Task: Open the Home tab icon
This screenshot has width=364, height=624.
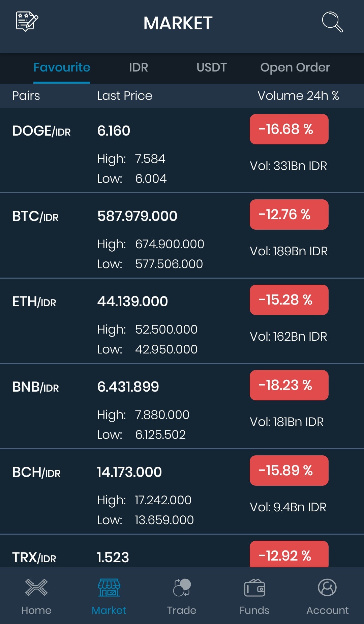Action: coord(36,587)
